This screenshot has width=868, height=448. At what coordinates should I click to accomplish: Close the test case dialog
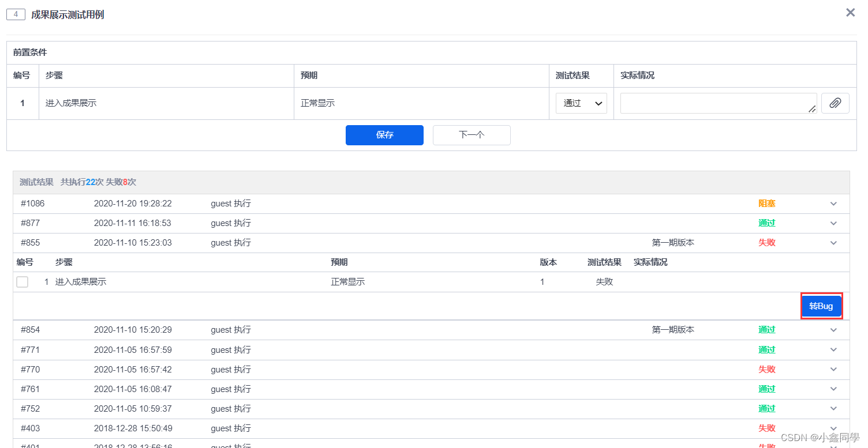850,13
